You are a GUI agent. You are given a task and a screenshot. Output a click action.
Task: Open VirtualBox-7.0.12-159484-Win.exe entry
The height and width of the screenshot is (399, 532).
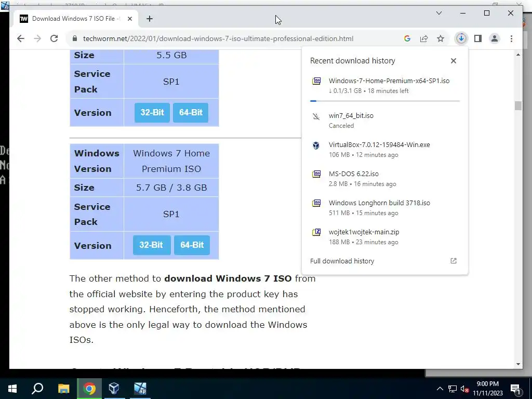coord(385,150)
